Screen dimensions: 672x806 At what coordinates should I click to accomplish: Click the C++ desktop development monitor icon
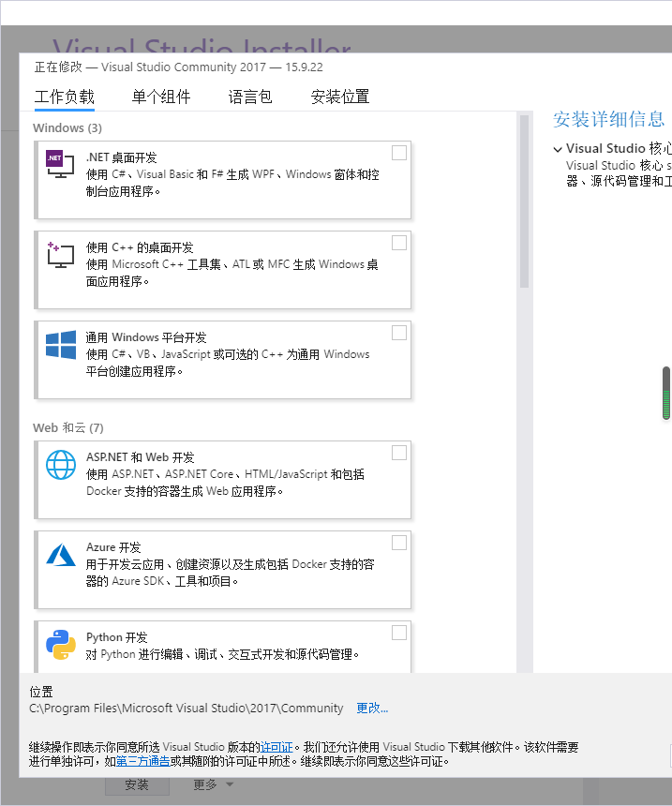click(60, 255)
